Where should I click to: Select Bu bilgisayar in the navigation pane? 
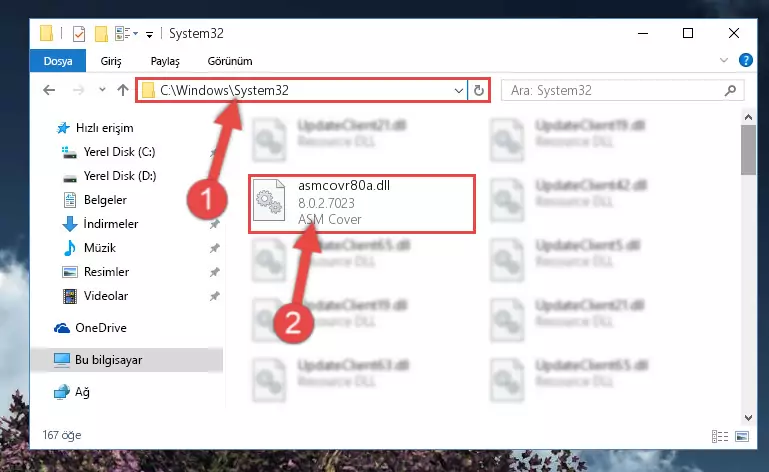tap(127, 360)
